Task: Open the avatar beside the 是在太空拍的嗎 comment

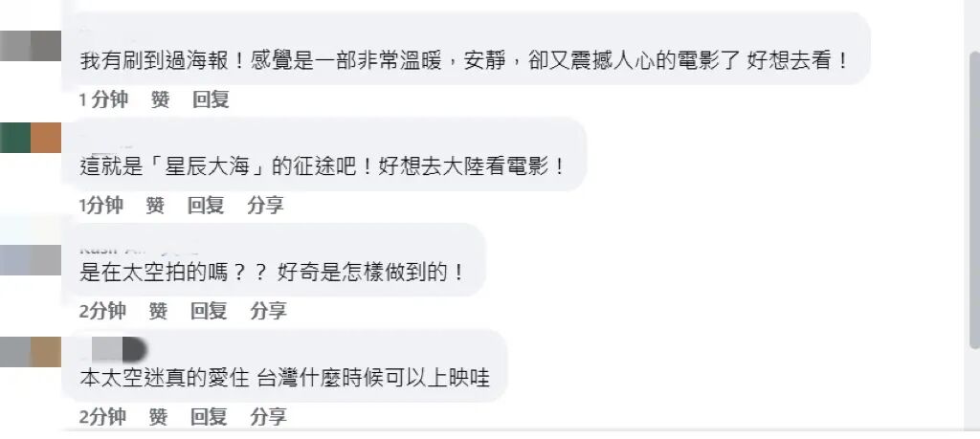Action: (x=31, y=260)
